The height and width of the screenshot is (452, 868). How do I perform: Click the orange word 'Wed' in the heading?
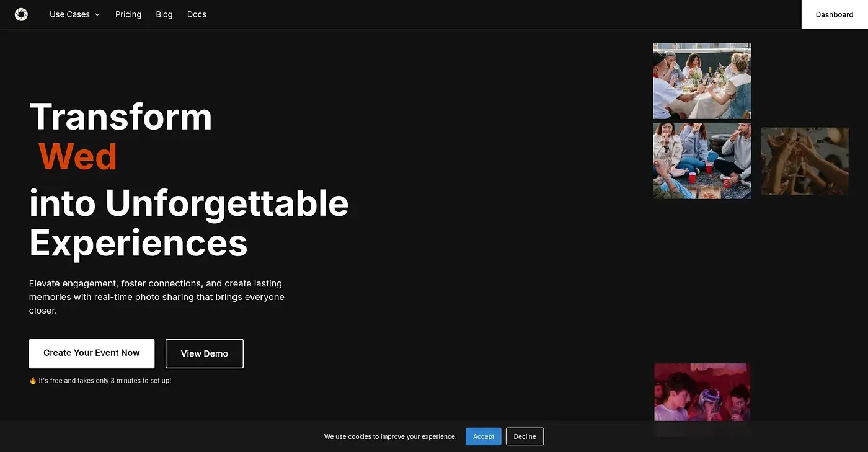click(x=77, y=157)
